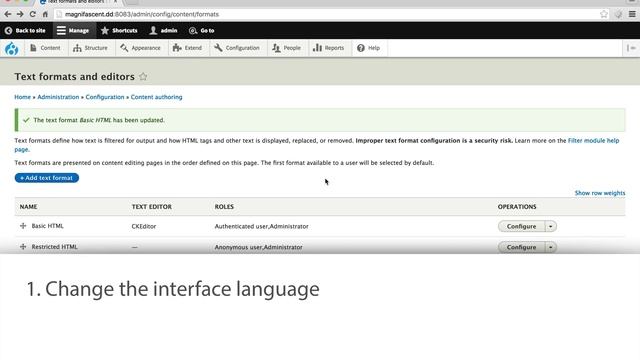Open the Reports admin menu

coord(329,48)
